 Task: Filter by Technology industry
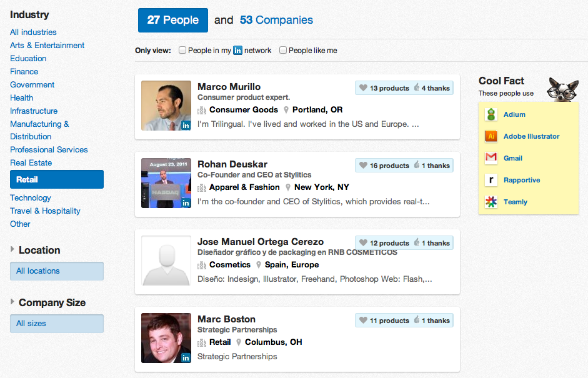(x=31, y=197)
